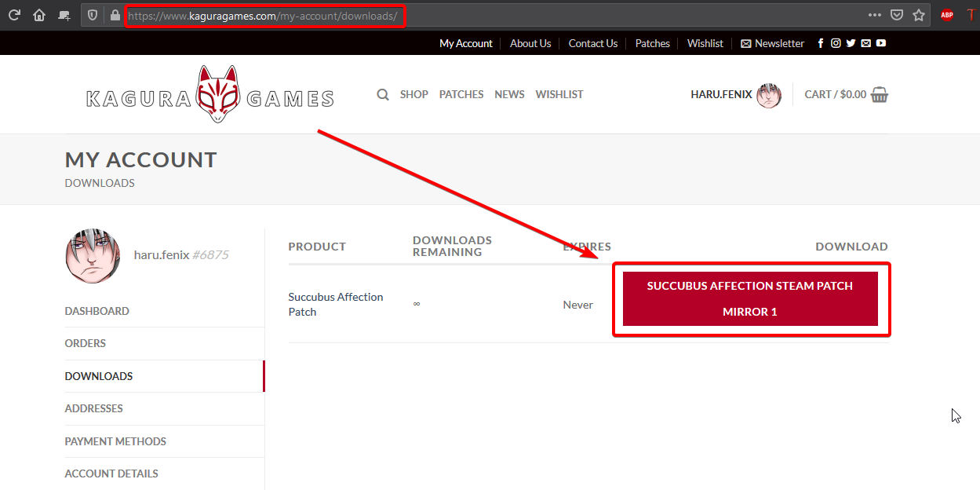Click the tracking protection shield icon

click(x=93, y=15)
